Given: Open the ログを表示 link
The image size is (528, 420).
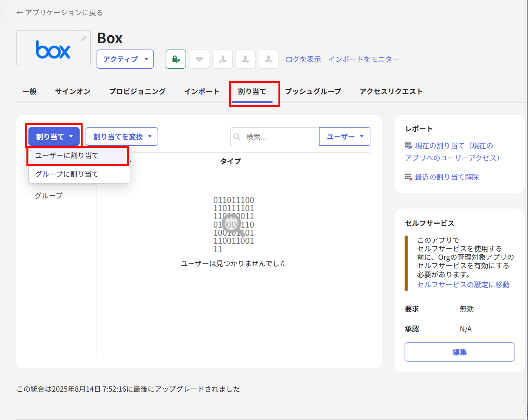Looking at the screenshot, I should coord(303,59).
